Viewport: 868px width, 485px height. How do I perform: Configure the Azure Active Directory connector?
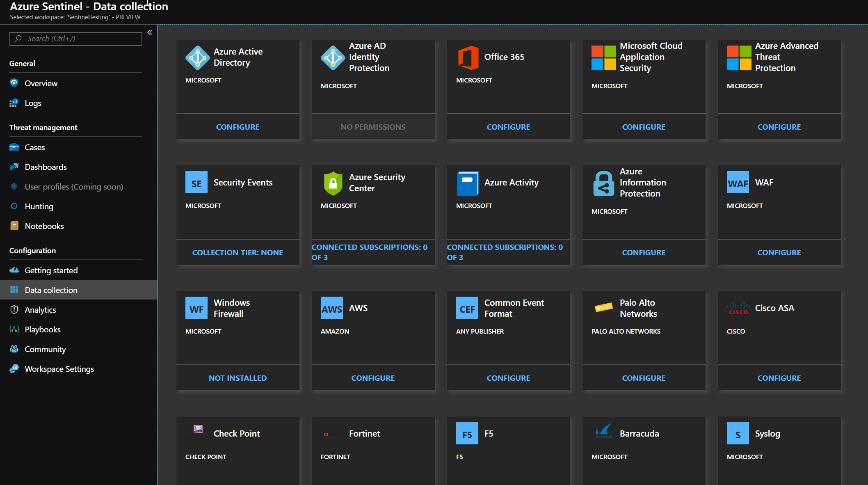(238, 127)
